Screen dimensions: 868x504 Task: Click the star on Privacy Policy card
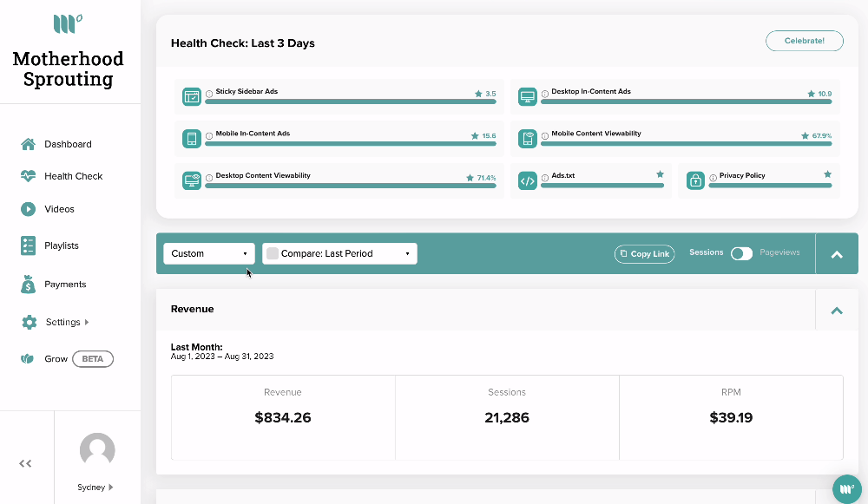[827, 174]
